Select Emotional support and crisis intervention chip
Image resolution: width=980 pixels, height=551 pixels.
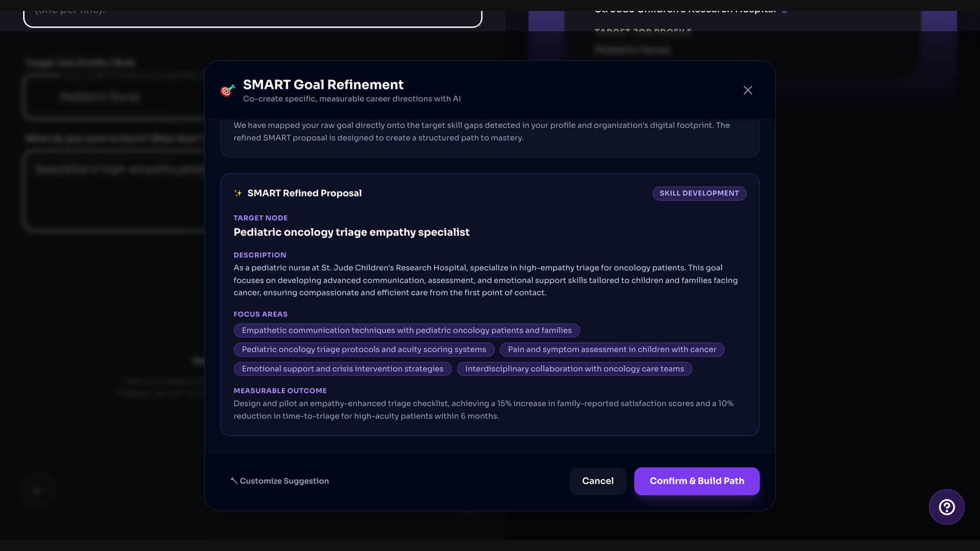coord(342,369)
